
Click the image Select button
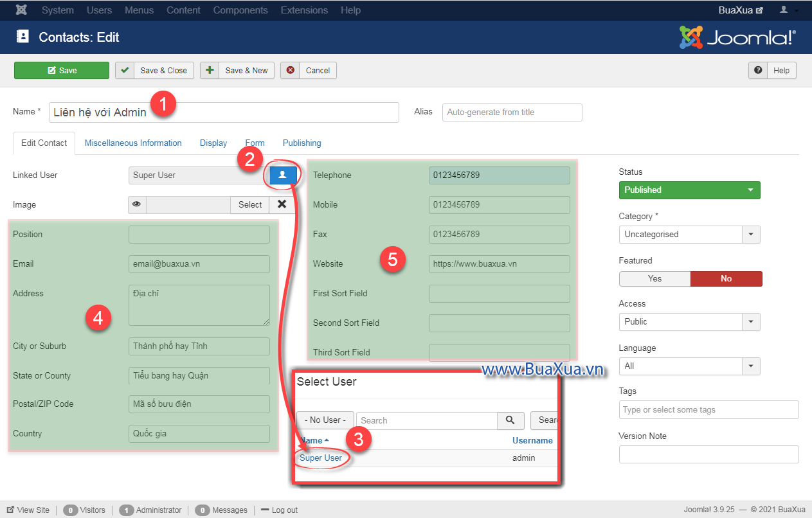click(250, 205)
